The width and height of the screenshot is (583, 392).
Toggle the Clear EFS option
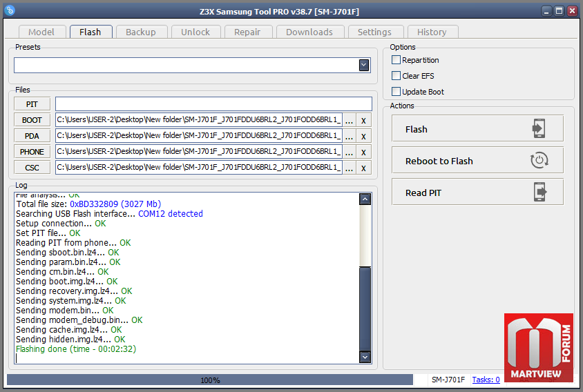(396, 76)
